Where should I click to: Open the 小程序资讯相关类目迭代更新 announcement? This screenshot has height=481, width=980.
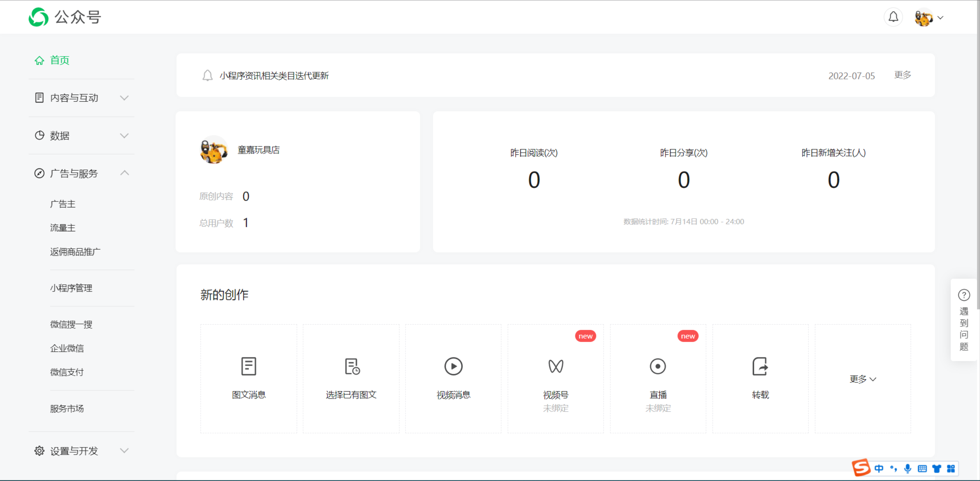pyautogui.click(x=274, y=76)
